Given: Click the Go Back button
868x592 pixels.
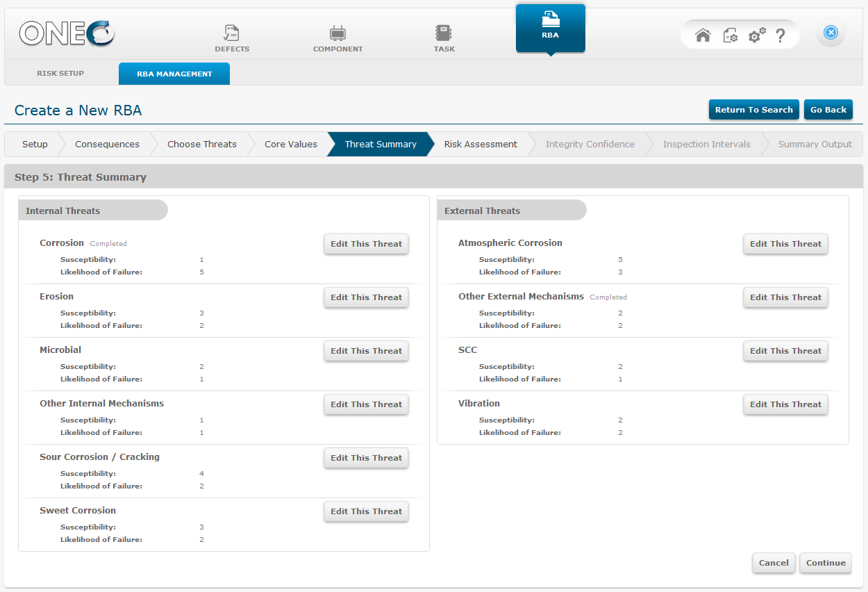Looking at the screenshot, I should (828, 110).
